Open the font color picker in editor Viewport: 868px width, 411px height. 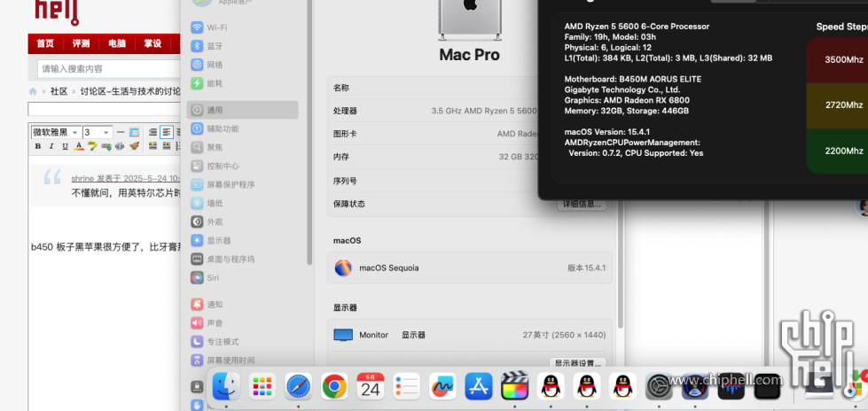point(79,146)
